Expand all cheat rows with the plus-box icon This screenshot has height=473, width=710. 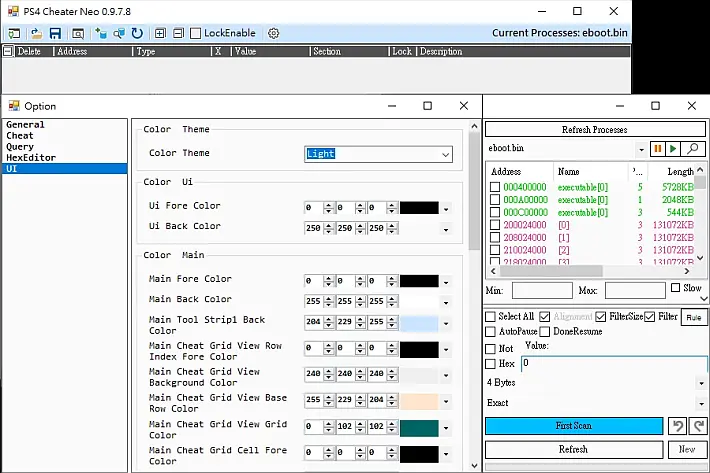pos(160,33)
